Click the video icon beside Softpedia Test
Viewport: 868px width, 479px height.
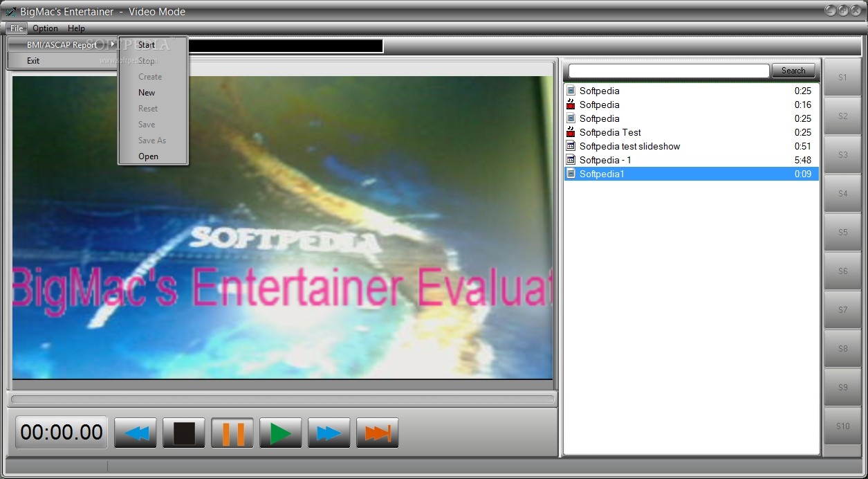pyautogui.click(x=571, y=132)
